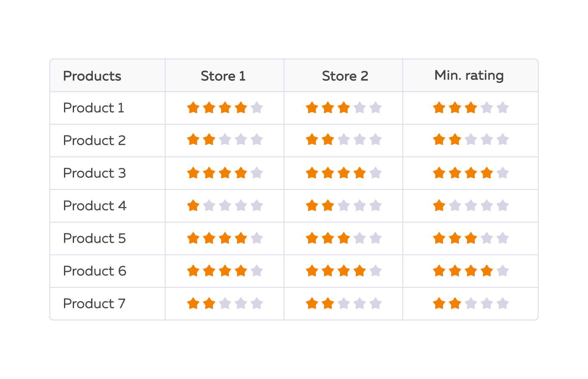588x379 pixels.
Task: Click the Store 2 column header
Action: coord(345,76)
